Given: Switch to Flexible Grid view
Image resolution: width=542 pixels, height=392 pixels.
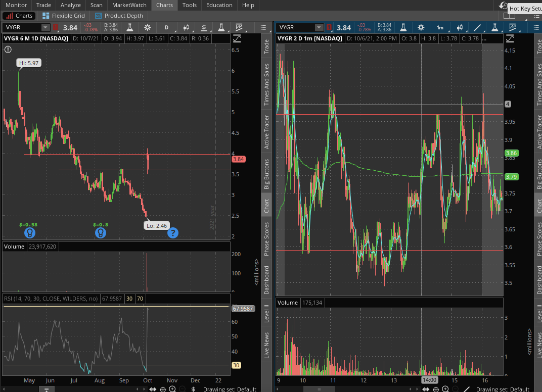Looking at the screenshot, I should tap(64, 16).
